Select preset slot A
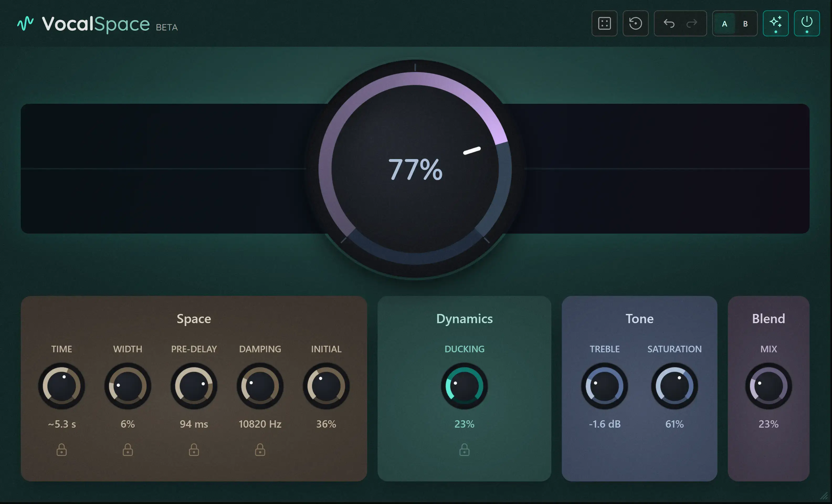 [x=724, y=24]
